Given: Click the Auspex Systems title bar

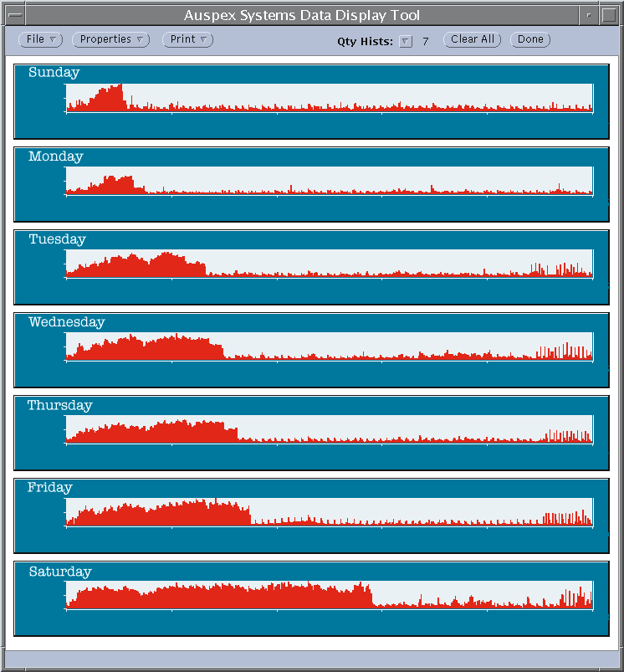Looking at the screenshot, I should 302,15.
